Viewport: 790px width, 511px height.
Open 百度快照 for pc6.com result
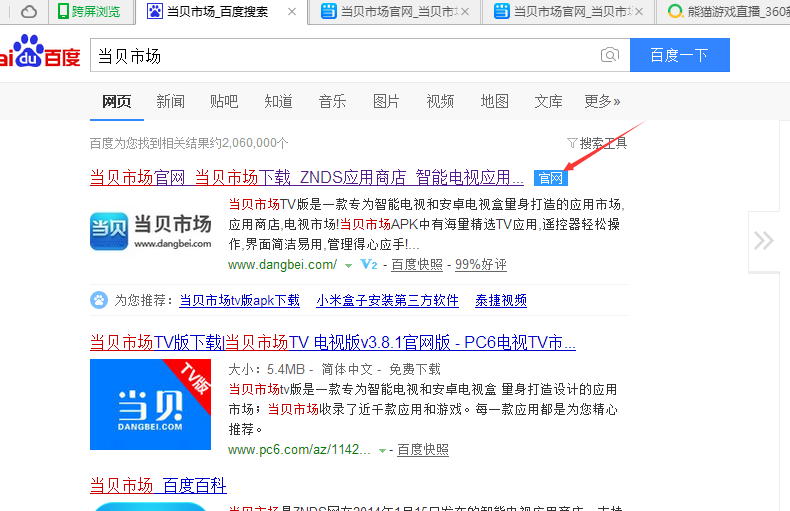[x=423, y=450]
